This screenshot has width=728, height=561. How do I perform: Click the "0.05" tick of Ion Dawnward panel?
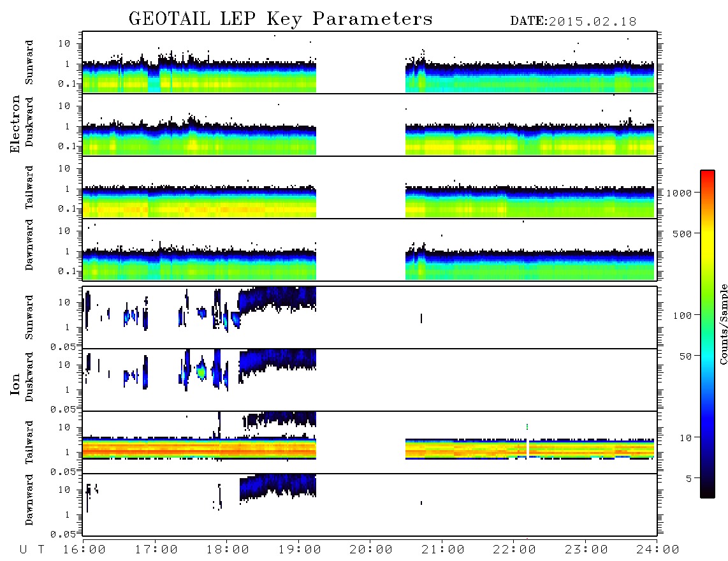tap(63, 534)
